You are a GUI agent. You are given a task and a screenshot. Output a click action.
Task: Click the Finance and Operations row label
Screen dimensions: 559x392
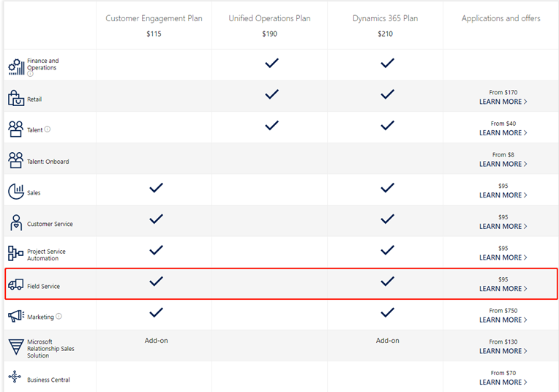click(43, 64)
